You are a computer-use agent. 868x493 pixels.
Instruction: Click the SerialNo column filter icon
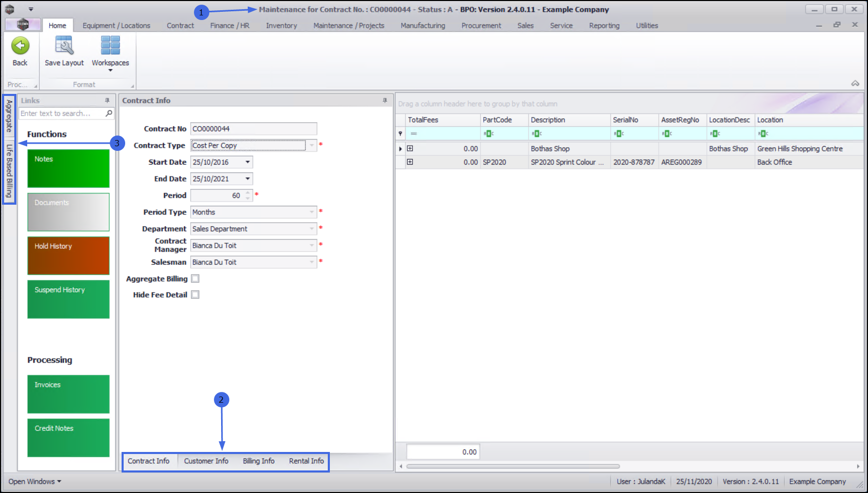pos(619,134)
